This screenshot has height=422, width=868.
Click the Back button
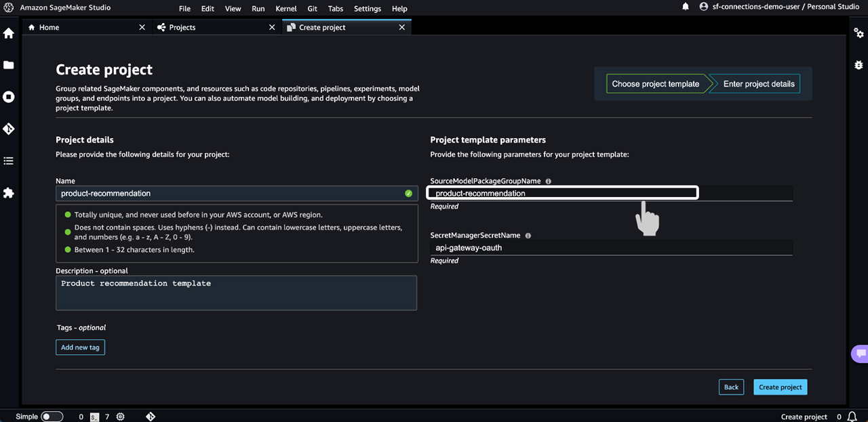731,387
